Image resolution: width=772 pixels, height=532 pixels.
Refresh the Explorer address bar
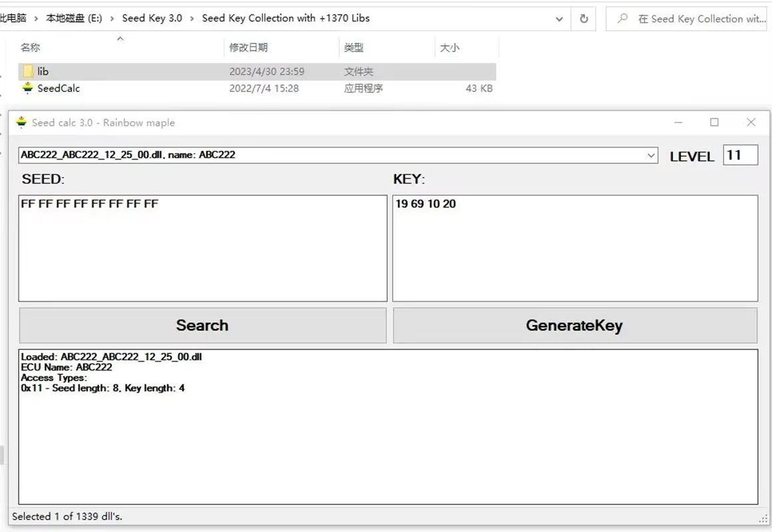[584, 19]
